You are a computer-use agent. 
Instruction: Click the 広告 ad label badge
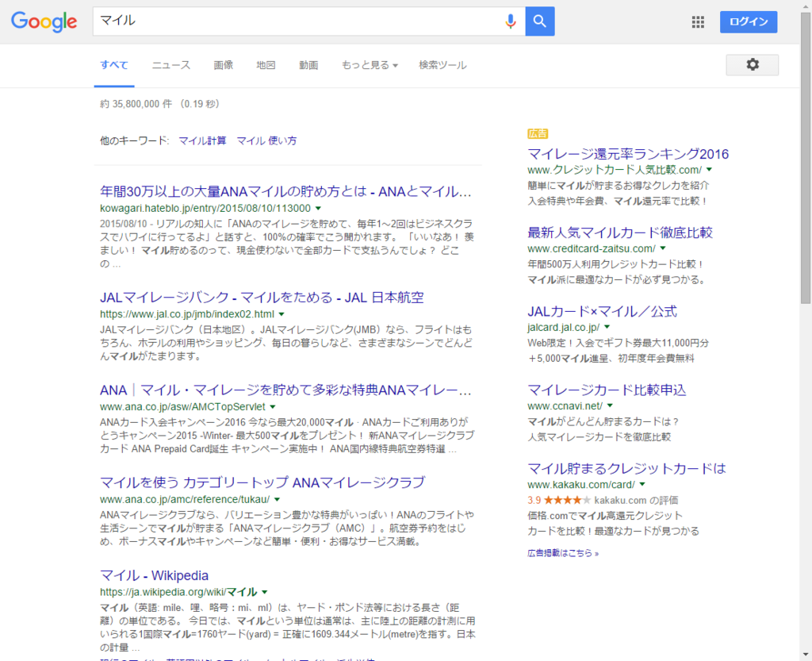click(538, 133)
